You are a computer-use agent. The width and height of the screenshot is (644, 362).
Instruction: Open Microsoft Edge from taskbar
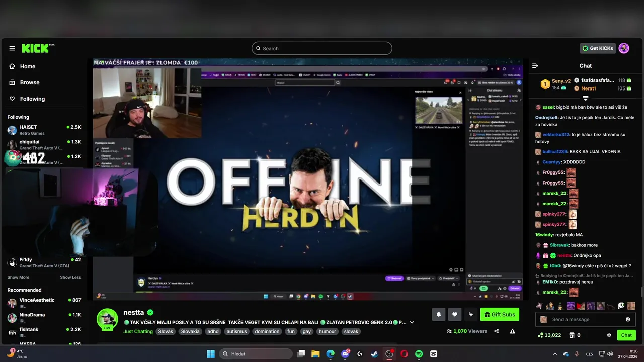[330, 354]
